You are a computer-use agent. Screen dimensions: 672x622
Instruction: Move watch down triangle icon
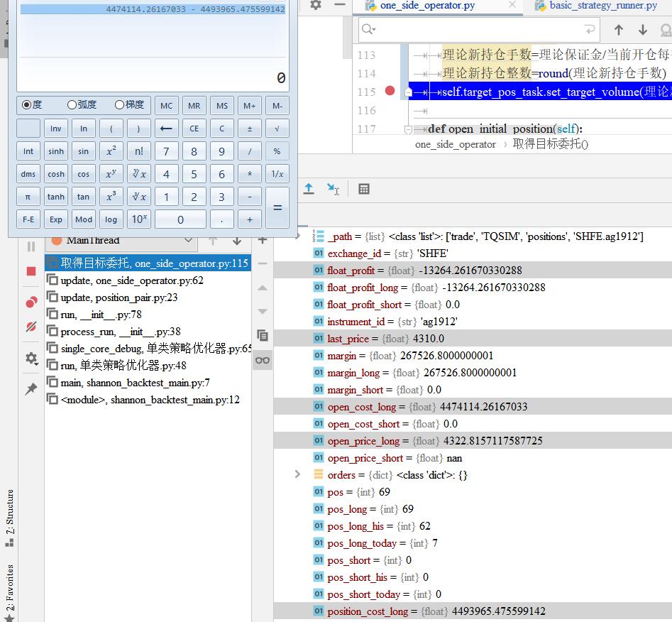[x=263, y=312]
